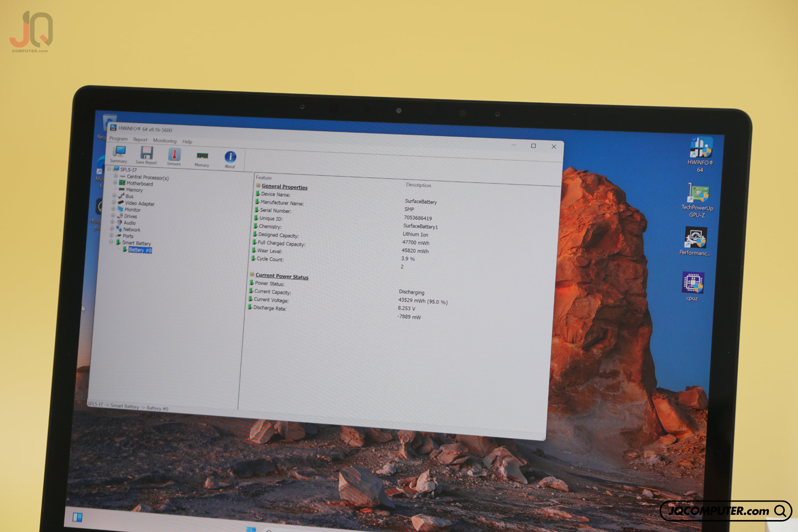
Task: Click the -7889 mW value
Action: 409,316
